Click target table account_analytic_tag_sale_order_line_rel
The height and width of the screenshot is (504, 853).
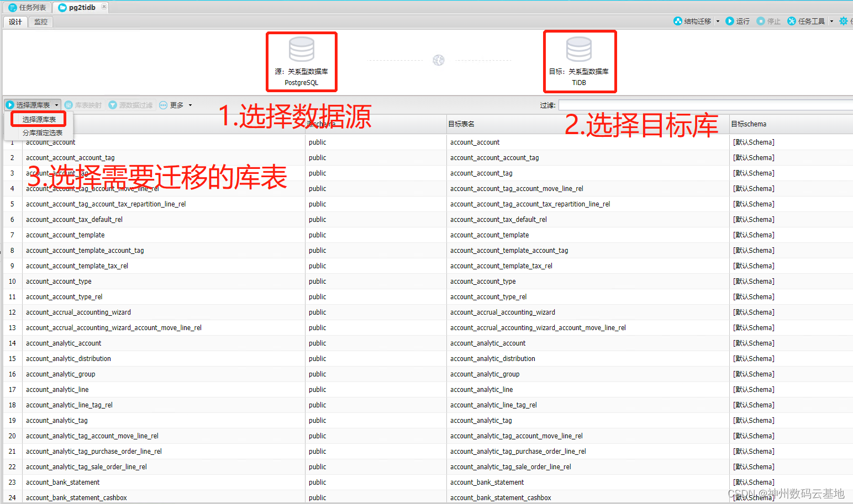click(510, 467)
